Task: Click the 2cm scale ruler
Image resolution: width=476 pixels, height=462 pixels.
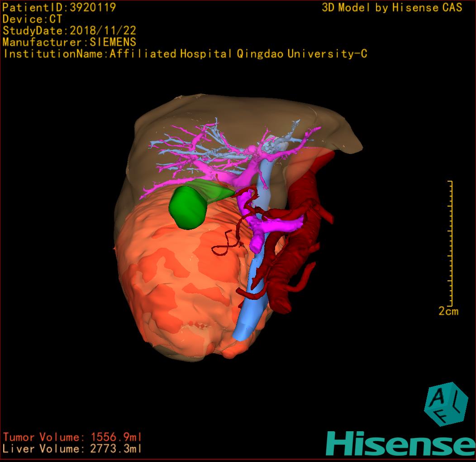Action: [x=451, y=243]
